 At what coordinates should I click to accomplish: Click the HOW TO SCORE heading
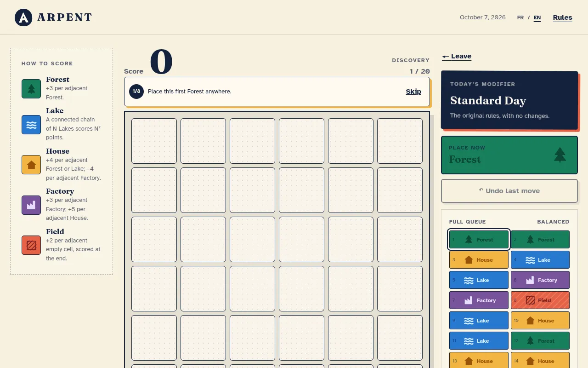tap(47, 63)
